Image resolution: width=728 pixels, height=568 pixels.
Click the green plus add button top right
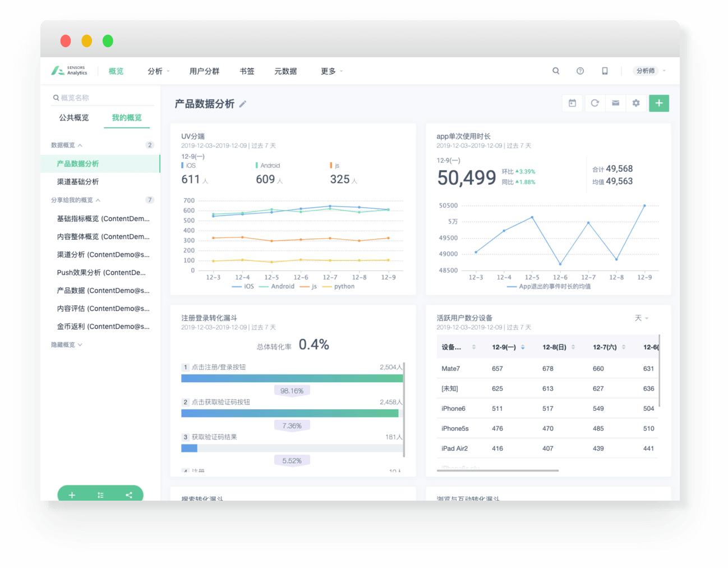(659, 103)
